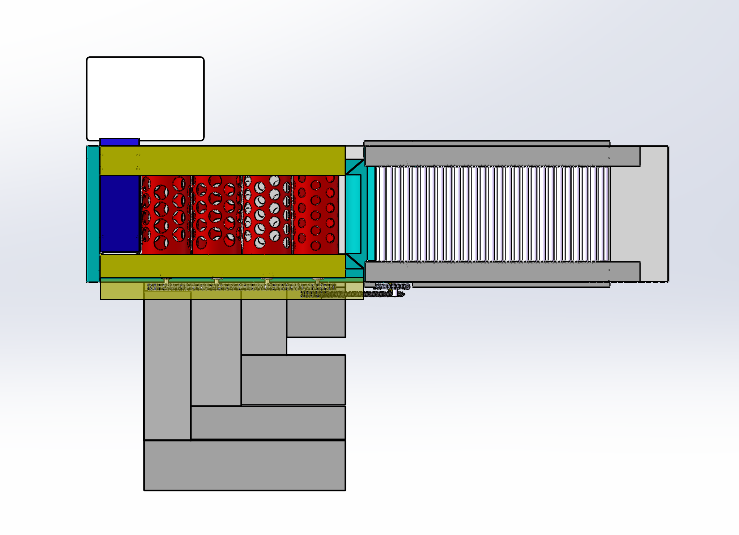Click the striped roller conveyor bed
The height and width of the screenshot is (535, 739).
[492, 214]
